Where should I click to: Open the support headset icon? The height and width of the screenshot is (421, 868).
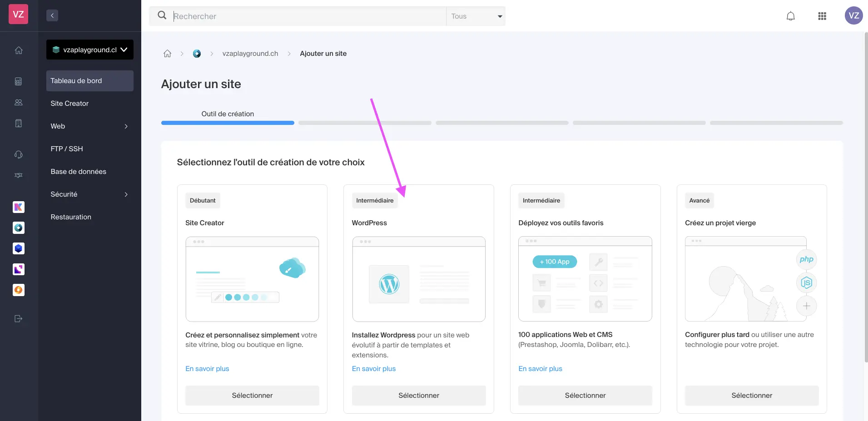click(x=19, y=155)
